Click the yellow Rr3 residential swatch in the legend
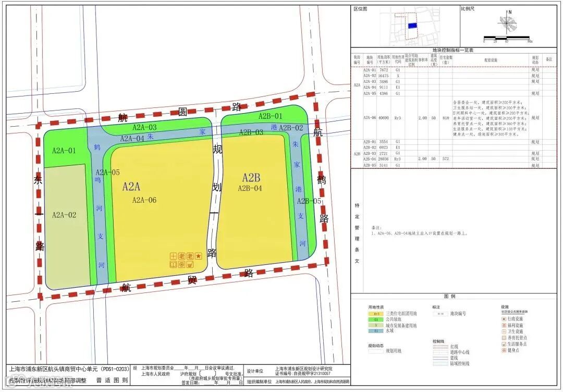 376,313
